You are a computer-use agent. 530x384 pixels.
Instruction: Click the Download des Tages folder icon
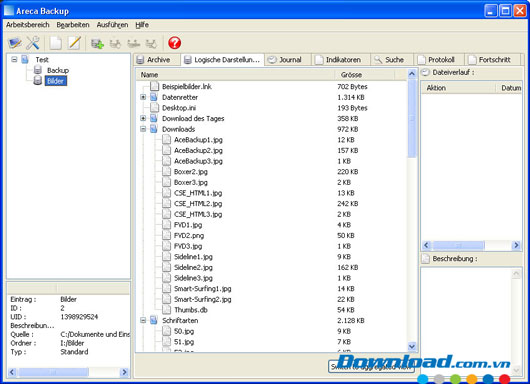(154, 118)
